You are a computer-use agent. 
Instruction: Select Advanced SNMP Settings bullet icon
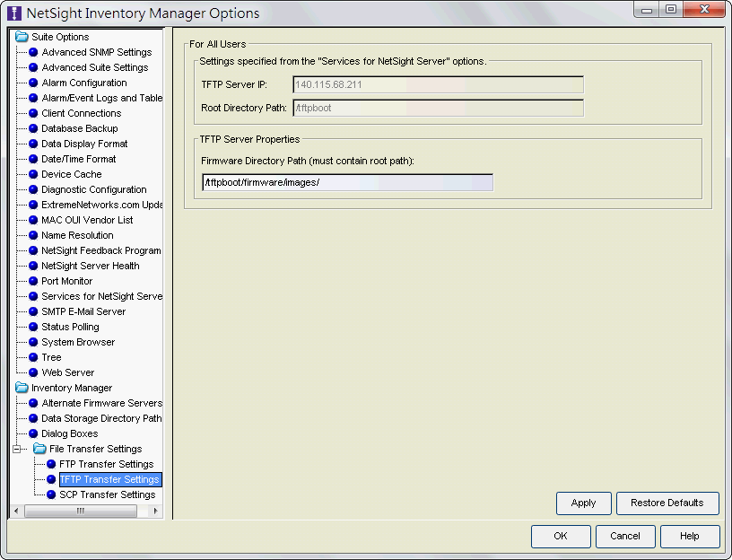click(33, 52)
